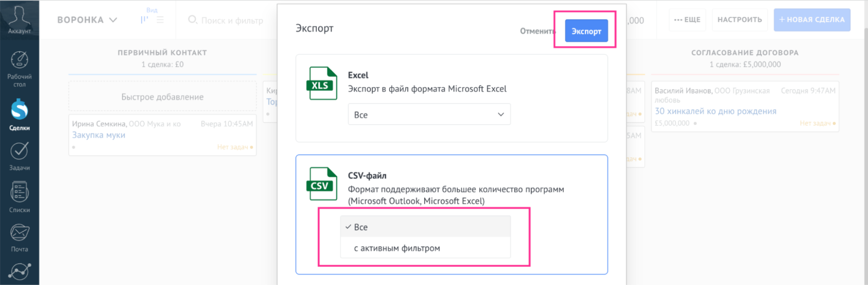
Task: Click the blue Экспорт button
Action: click(x=586, y=31)
